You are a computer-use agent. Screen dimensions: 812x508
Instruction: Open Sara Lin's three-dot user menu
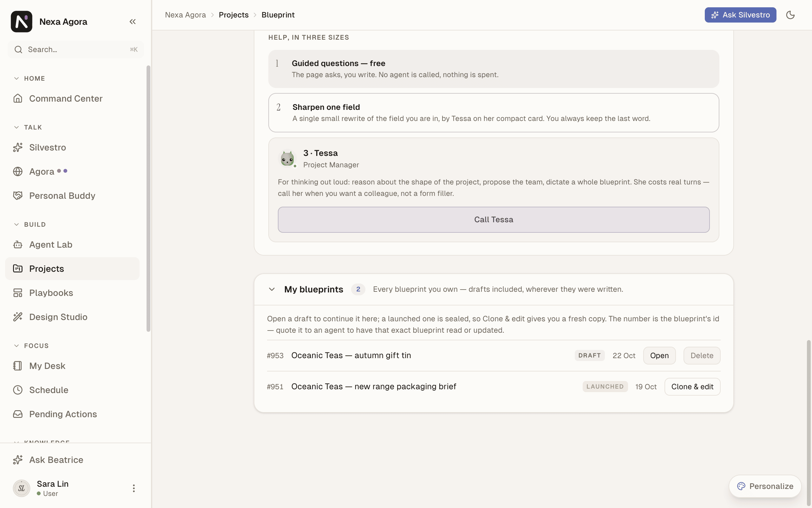[x=134, y=488]
